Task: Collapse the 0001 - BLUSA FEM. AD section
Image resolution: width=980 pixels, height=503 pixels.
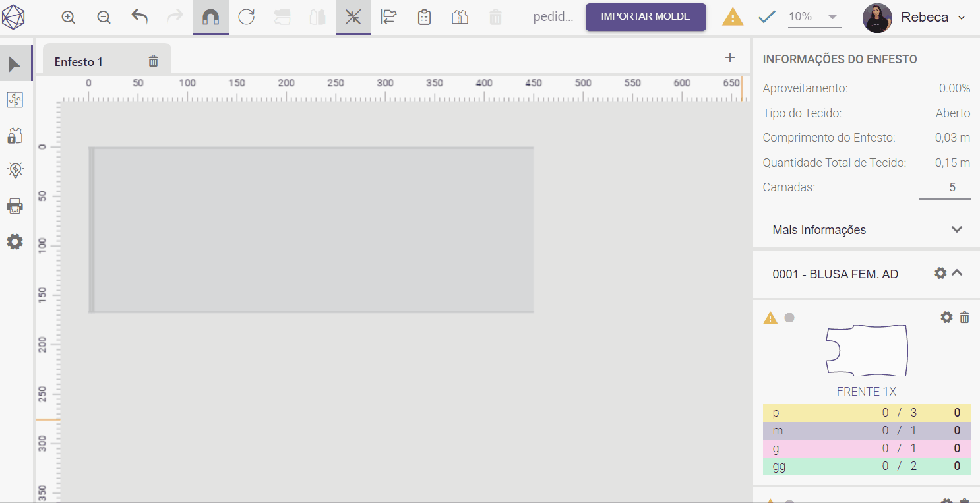Action: [958, 272]
